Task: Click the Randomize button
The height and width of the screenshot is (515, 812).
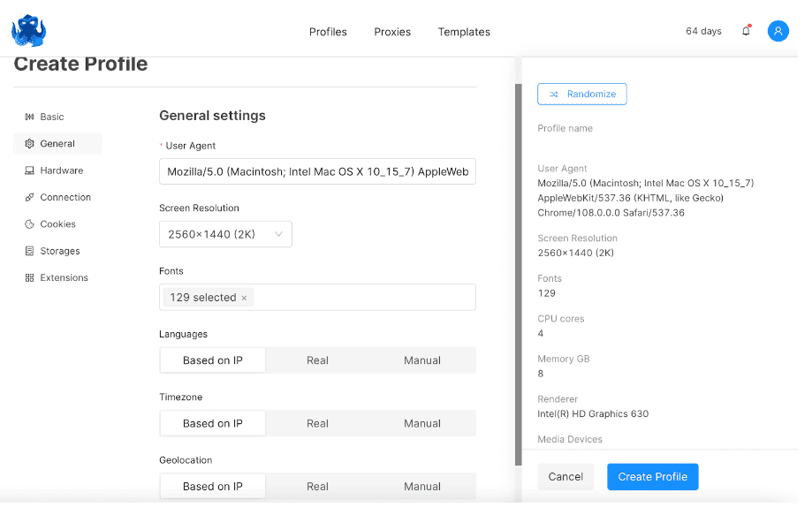Action: tap(581, 94)
